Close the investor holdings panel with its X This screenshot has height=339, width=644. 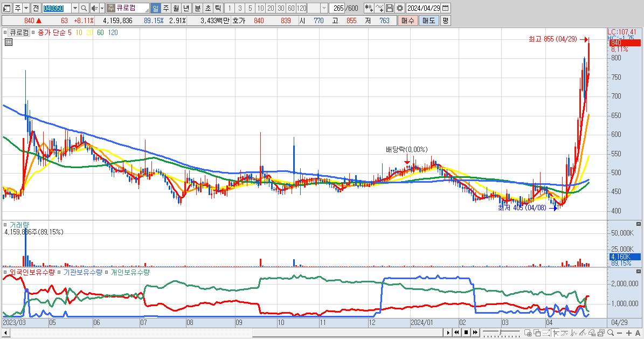639,272
